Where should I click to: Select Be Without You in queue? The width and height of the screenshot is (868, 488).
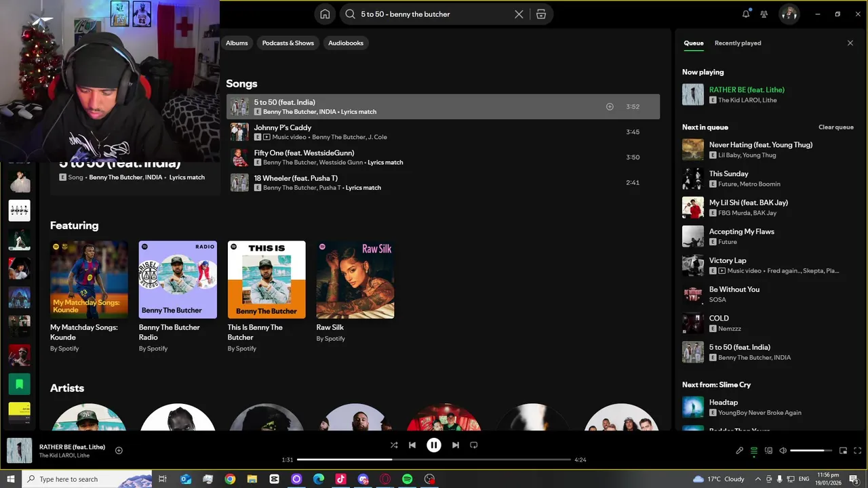click(768, 294)
